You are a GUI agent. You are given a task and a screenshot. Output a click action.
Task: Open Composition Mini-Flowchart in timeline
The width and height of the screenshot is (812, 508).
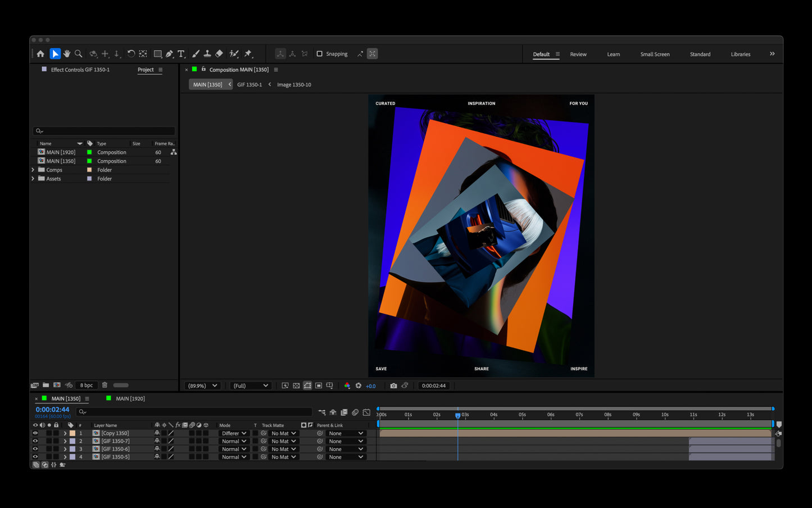click(x=322, y=412)
